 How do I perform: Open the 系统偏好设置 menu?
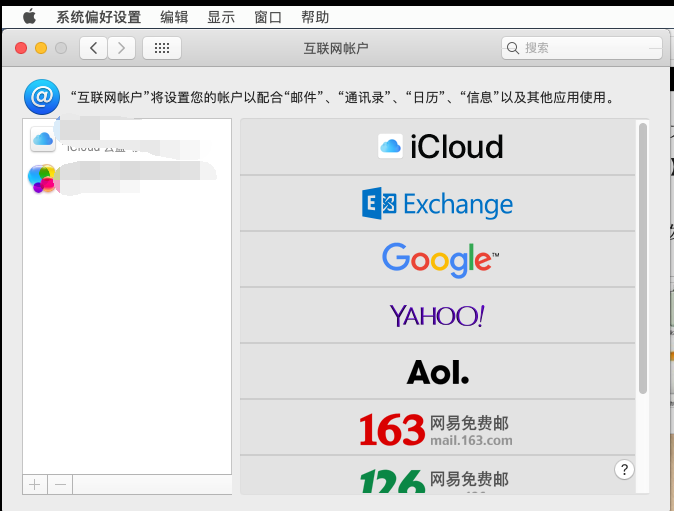[x=98, y=17]
